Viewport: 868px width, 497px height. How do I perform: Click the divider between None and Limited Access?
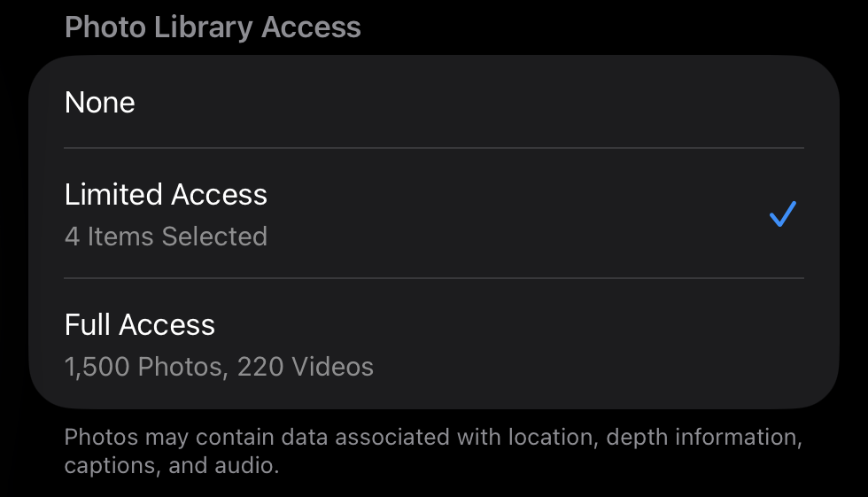point(434,148)
